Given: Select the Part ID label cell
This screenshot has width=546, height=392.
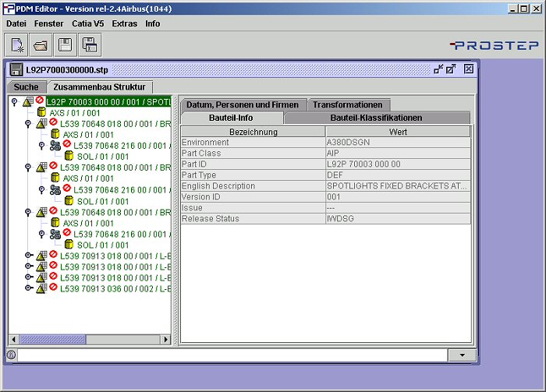Looking at the screenshot, I should click(253, 164).
